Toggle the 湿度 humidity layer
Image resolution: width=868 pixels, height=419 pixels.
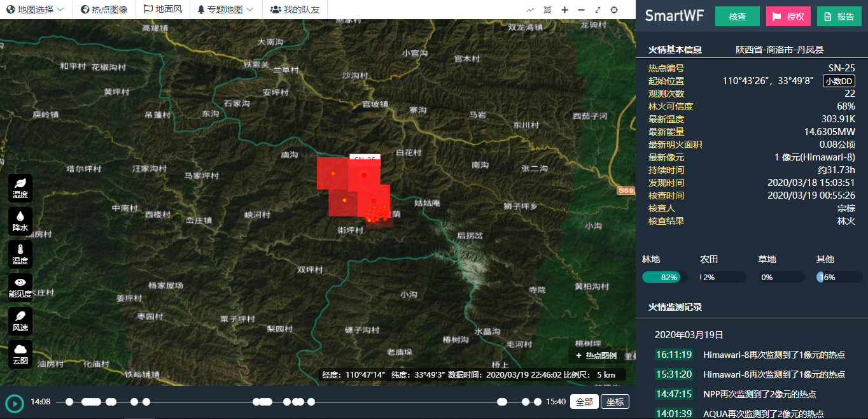(20, 188)
